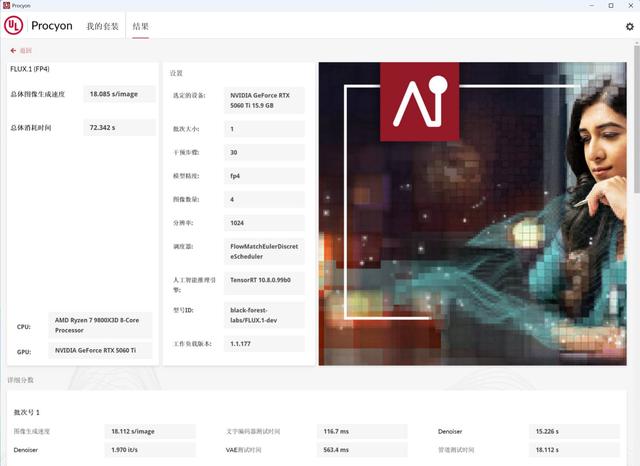Click the TensorRT 10.8.0.99b0 value
Image resolution: width=640 pixels, height=466 pixels.
click(x=264, y=283)
